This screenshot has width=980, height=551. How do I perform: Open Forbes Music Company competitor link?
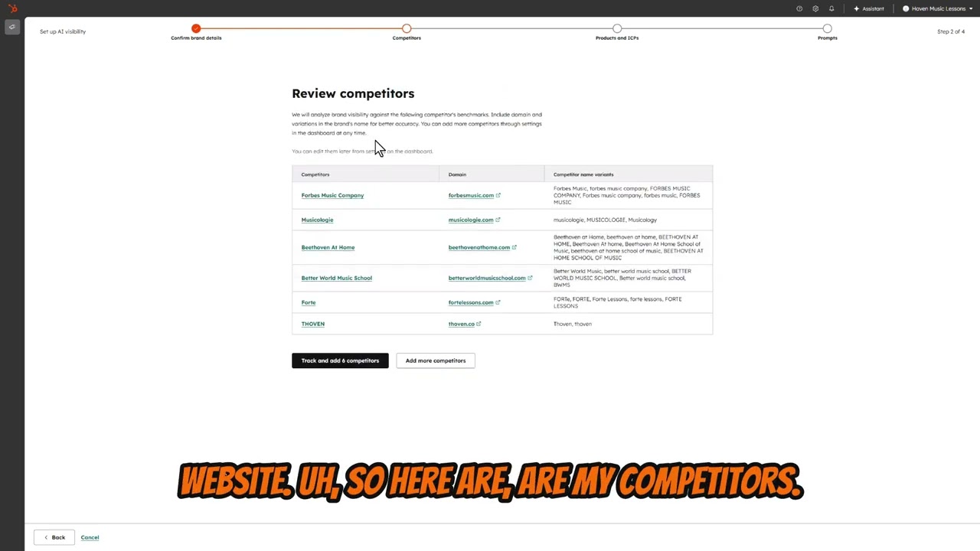coord(332,195)
